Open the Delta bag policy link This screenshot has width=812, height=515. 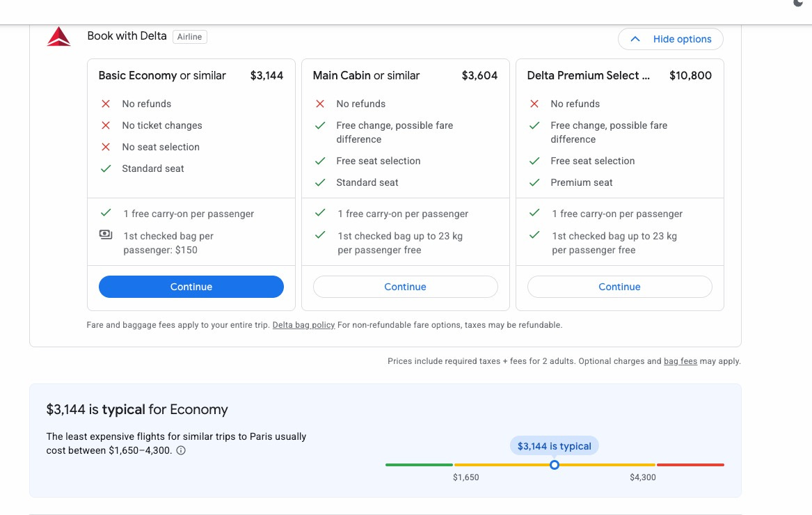303,325
